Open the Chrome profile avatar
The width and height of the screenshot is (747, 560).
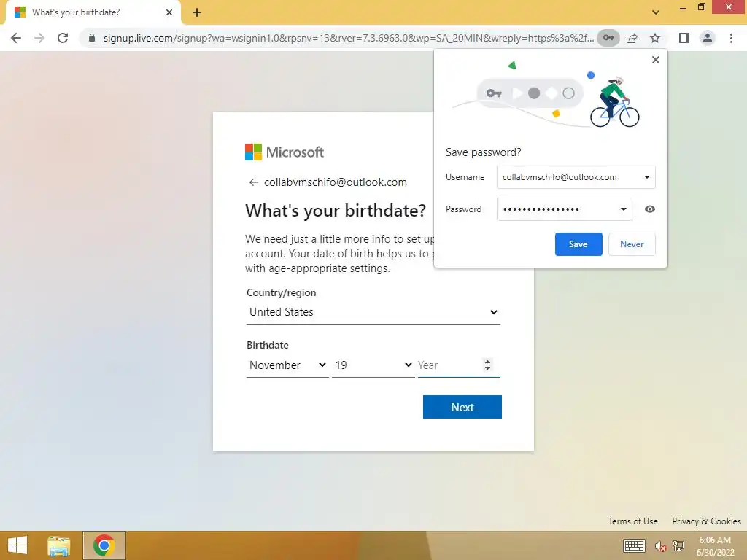(708, 38)
